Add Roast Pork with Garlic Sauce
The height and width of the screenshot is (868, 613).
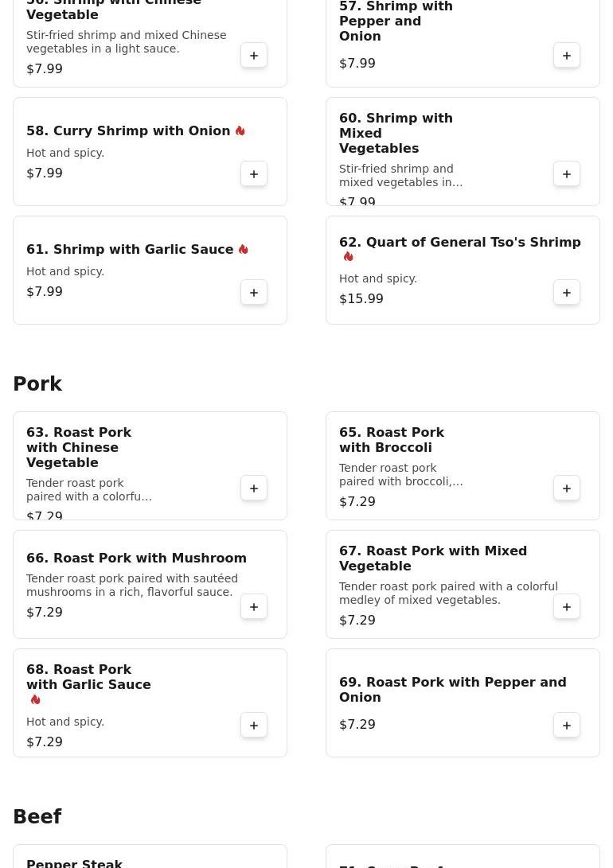pos(254,726)
